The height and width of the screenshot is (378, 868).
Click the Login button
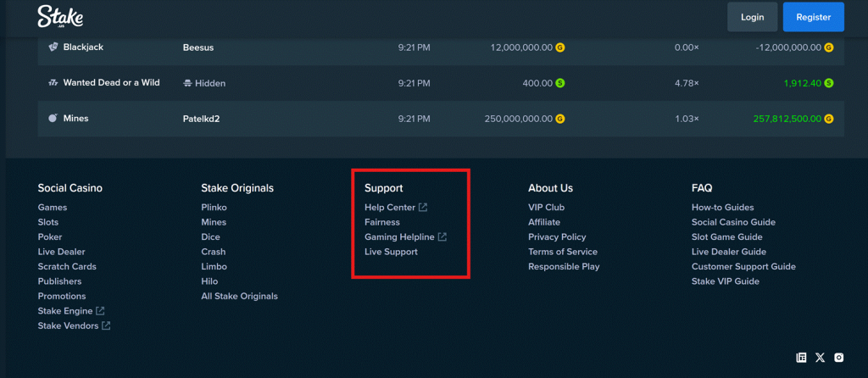coord(753,17)
